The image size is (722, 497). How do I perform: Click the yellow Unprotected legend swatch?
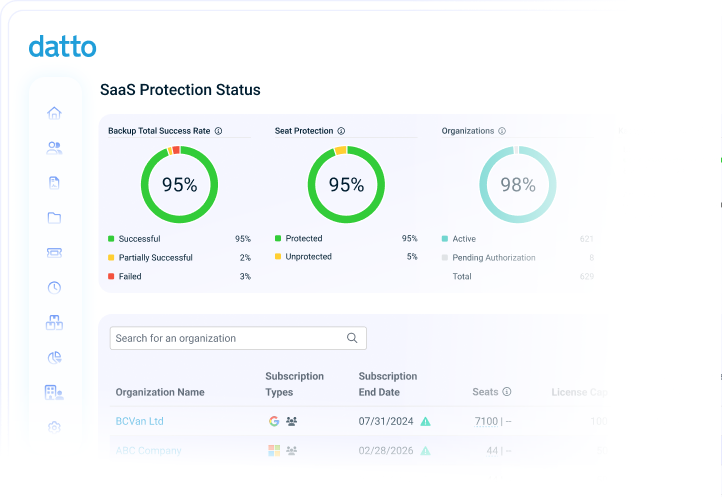[278, 256]
